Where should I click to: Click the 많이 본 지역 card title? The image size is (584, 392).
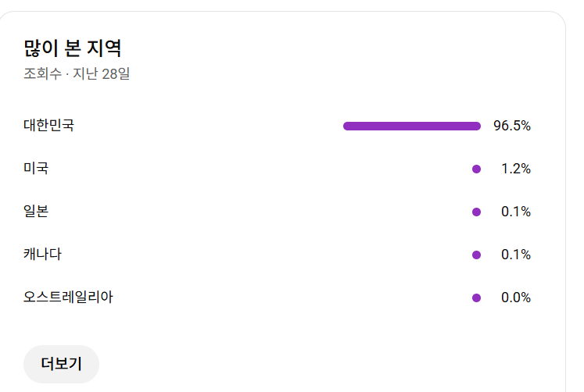pos(73,48)
